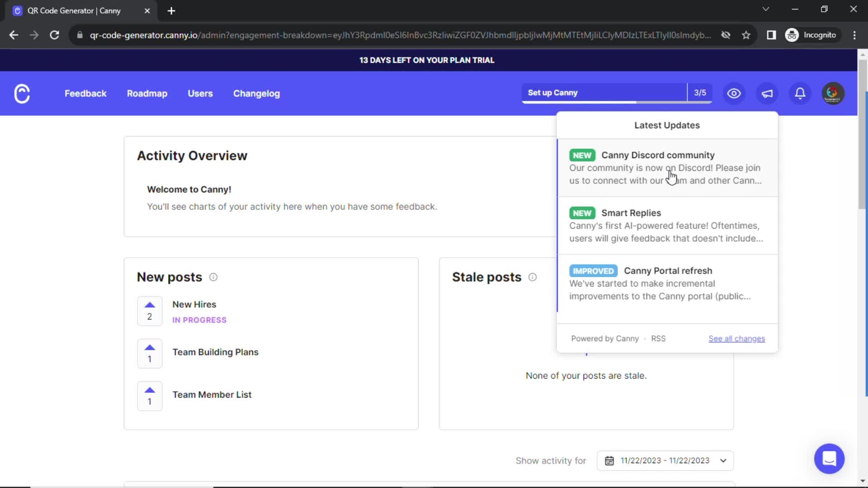Click the share/export icon
Viewport: 868px width, 488px height.
click(767, 94)
